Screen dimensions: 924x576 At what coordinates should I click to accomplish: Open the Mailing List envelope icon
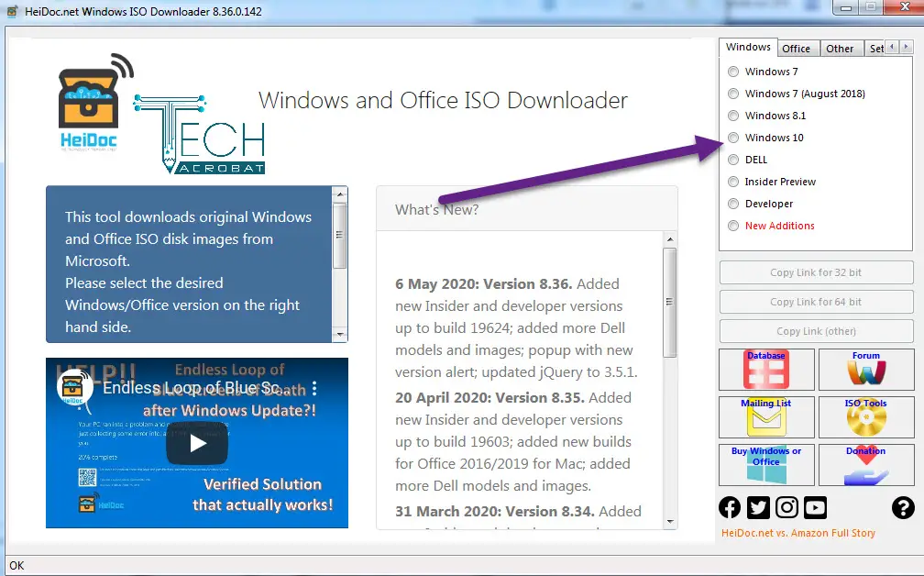[766, 416]
